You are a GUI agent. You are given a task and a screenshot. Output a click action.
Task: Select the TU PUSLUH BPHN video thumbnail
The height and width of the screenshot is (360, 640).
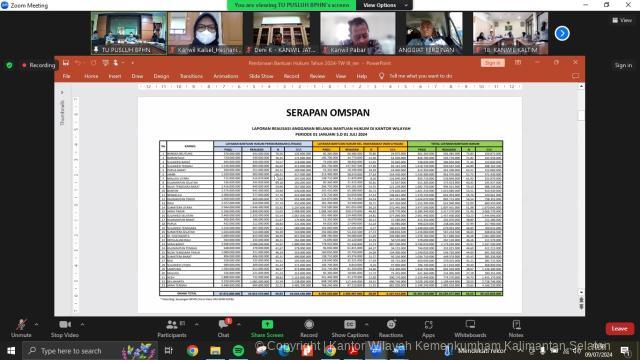click(129, 33)
